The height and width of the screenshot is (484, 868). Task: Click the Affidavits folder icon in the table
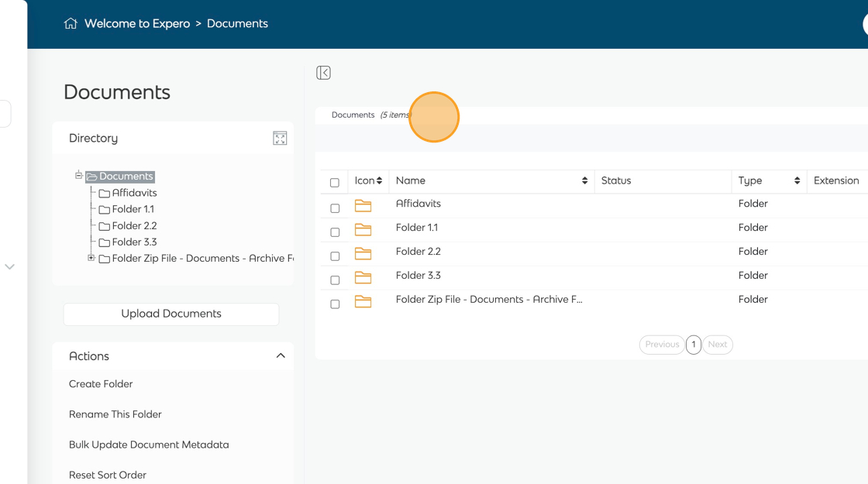click(x=363, y=205)
